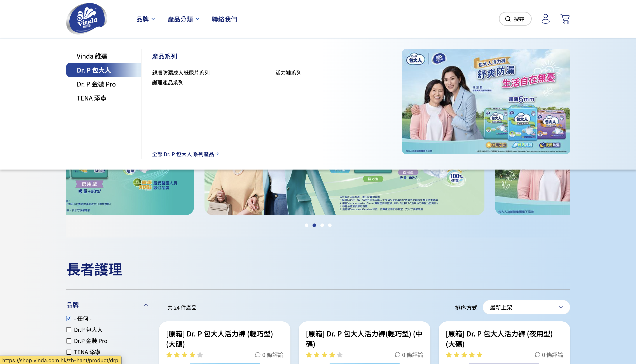Image resolution: width=636 pixels, height=364 pixels.
Task: Click the Vinda logo in the header
Action: click(87, 19)
